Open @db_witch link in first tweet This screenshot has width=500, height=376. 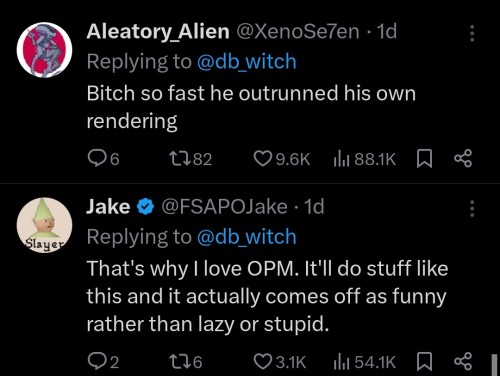pos(247,62)
